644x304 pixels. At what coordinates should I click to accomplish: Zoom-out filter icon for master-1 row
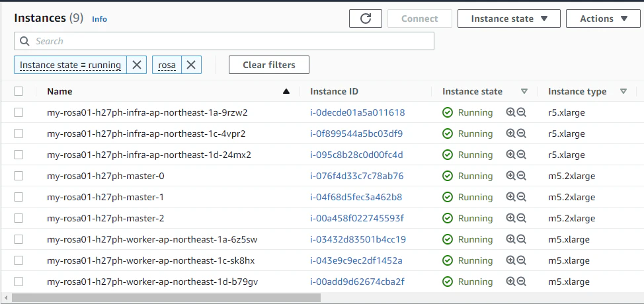coord(522,197)
